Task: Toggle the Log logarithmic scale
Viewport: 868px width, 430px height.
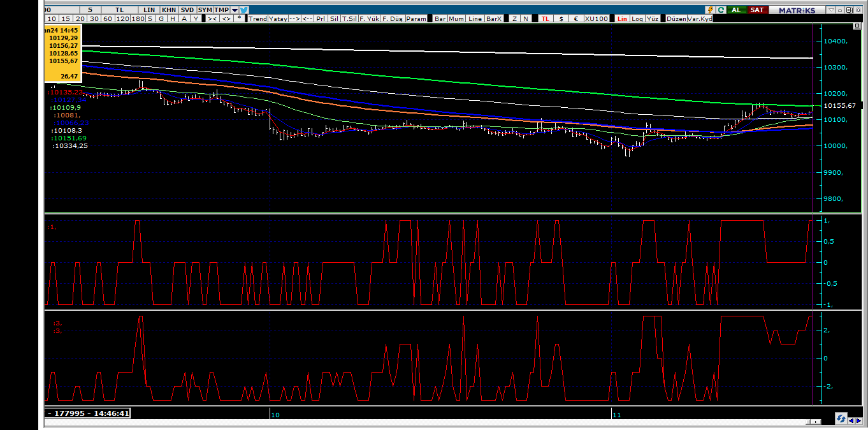Action: pyautogui.click(x=637, y=19)
